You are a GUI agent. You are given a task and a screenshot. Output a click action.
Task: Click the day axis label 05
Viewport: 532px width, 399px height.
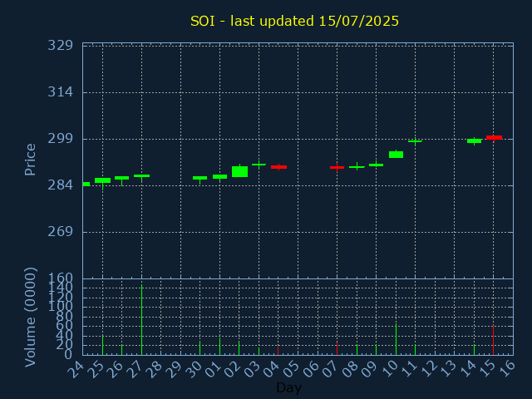tap(291, 369)
